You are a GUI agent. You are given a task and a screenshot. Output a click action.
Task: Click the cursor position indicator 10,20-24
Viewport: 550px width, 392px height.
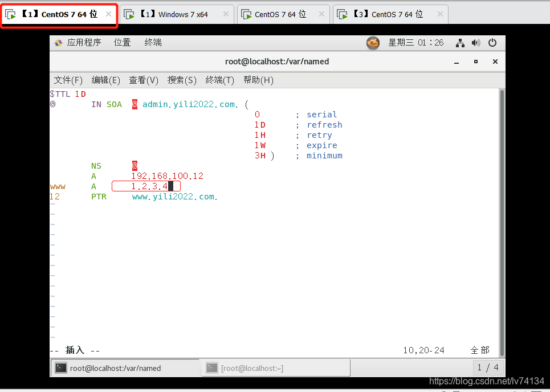(x=423, y=350)
